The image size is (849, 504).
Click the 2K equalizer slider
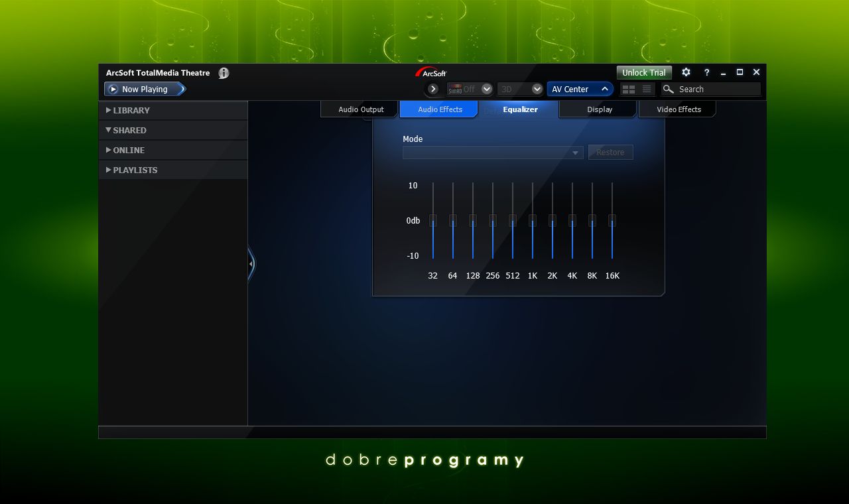pyautogui.click(x=553, y=220)
